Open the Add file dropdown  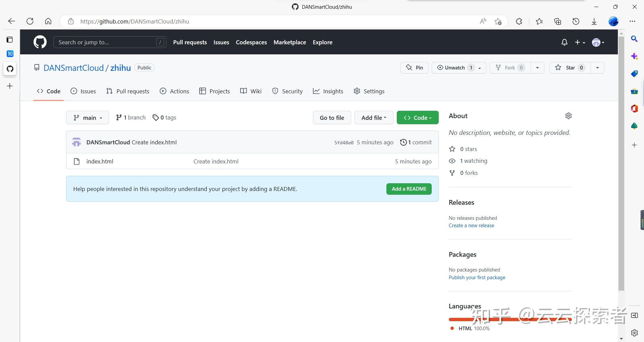coord(374,117)
